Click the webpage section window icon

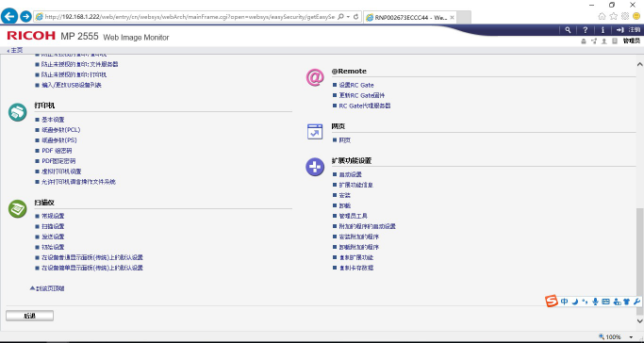315,132
